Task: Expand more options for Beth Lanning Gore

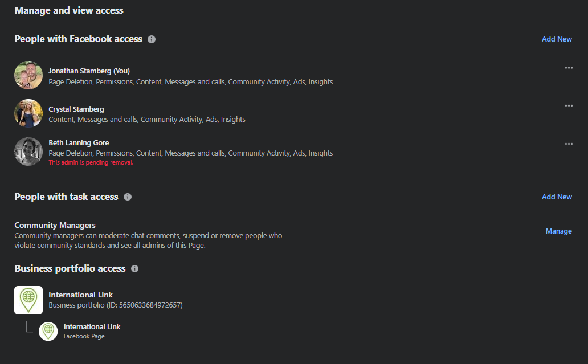Action: 569,144
